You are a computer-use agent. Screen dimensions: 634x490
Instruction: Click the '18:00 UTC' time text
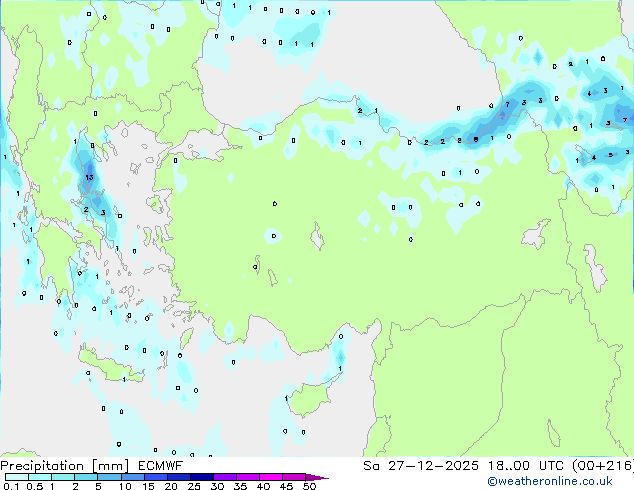tap(526, 466)
